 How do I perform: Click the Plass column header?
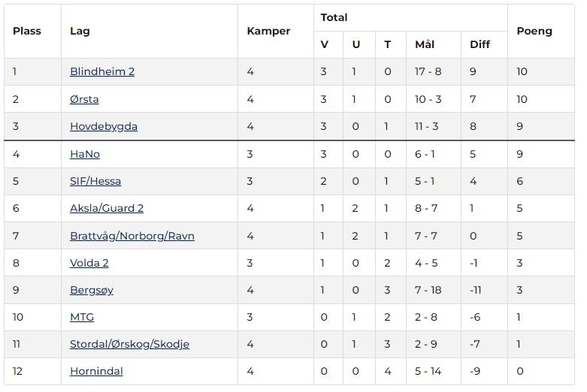click(x=27, y=31)
